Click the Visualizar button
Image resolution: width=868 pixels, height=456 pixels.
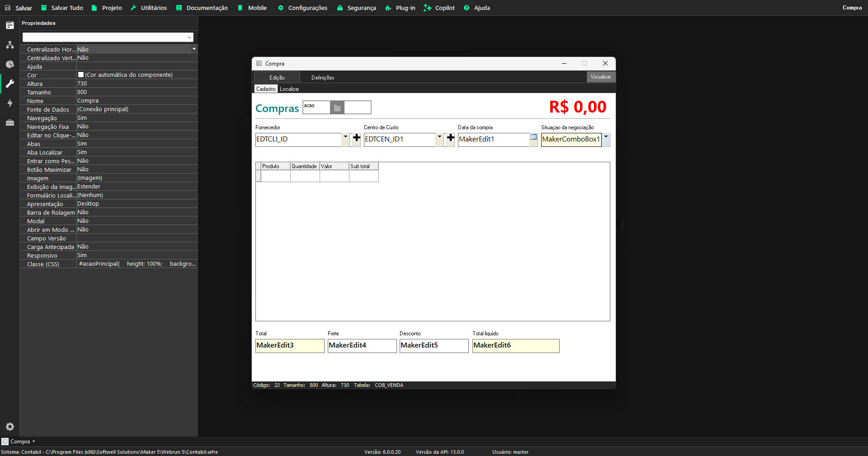click(600, 77)
